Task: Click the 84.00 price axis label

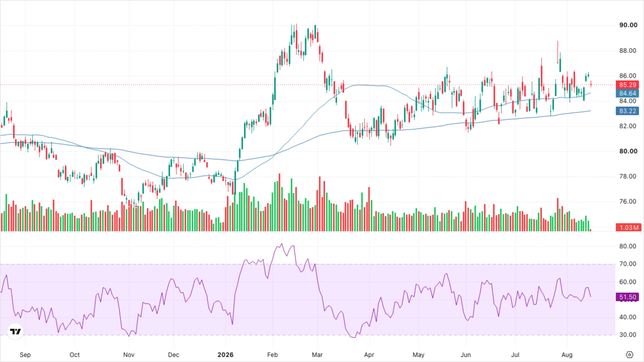Action: coord(628,101)
